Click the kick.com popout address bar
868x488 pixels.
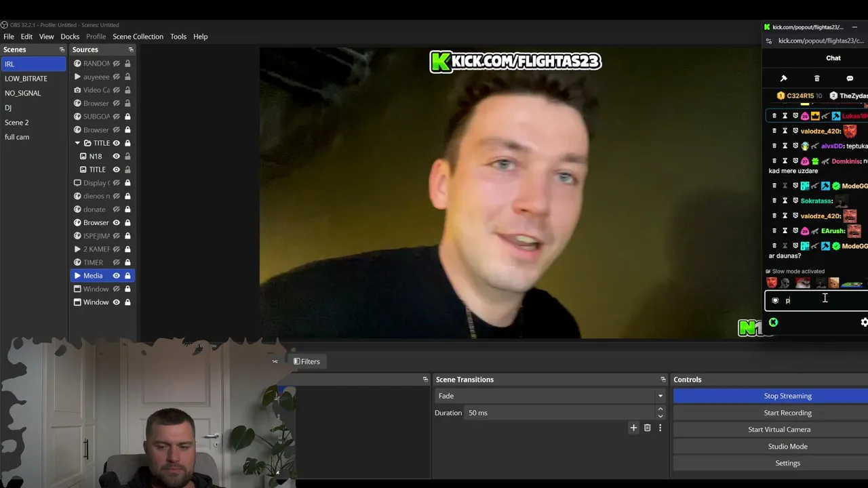click(821, 41)
